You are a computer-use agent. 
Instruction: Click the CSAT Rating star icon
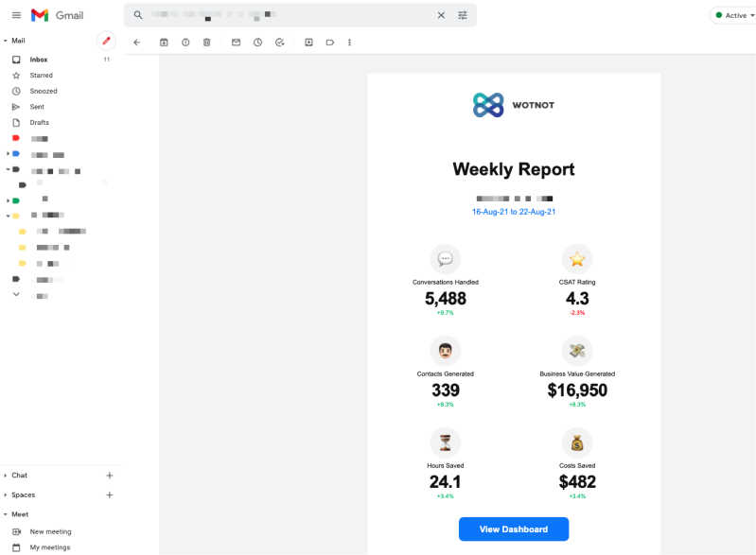pyautogui.click(x=577, y=259)
